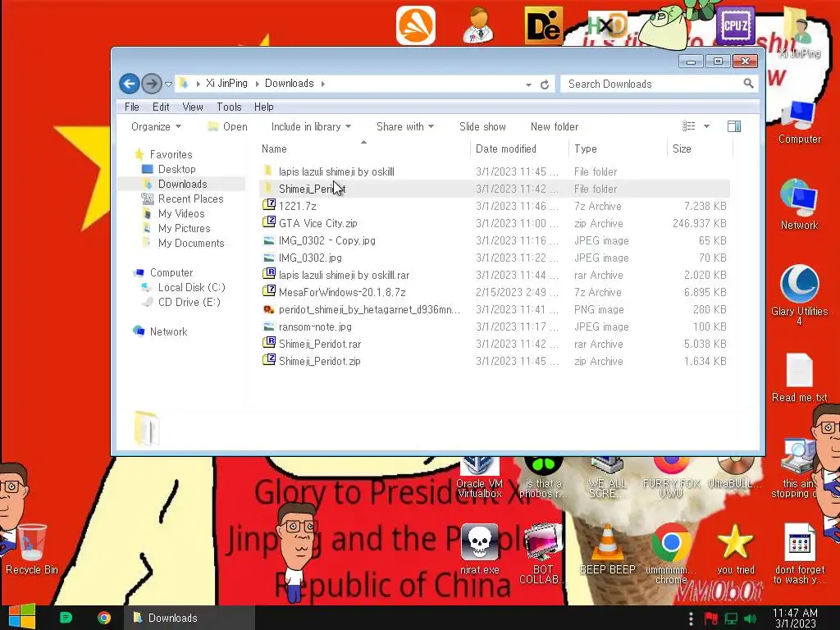Open the De application desktop icon
Screen dimensions: 840x630
click(x=543, y=25)
